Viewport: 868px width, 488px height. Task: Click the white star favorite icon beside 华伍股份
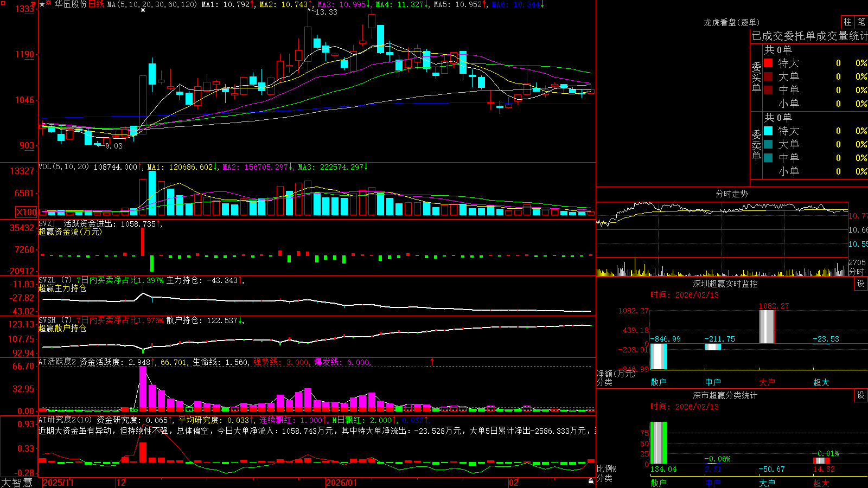pos(42,4)
